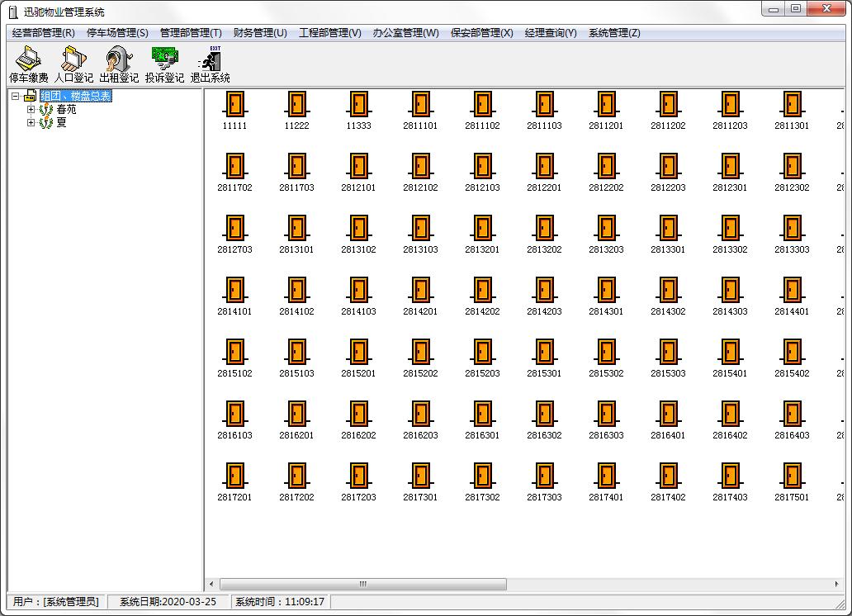Collapse the 组团、楼盘总表 root node
Image resolution: width=852 pixels, height=616 pixels.
16,97
